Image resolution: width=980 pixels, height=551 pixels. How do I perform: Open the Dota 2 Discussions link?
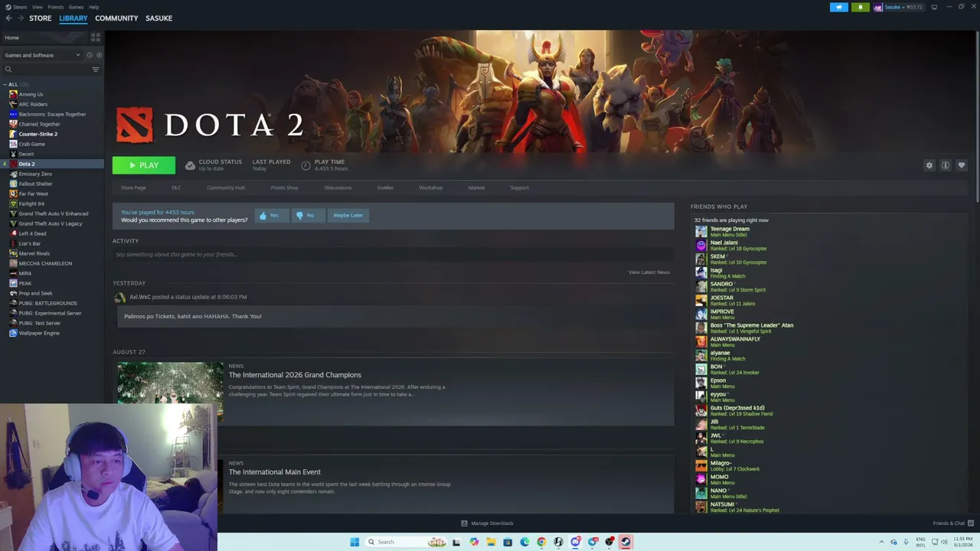click(338, 187)
